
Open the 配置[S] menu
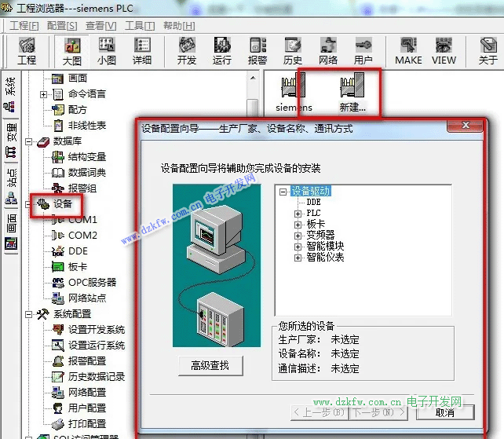[x=62, y=26]
